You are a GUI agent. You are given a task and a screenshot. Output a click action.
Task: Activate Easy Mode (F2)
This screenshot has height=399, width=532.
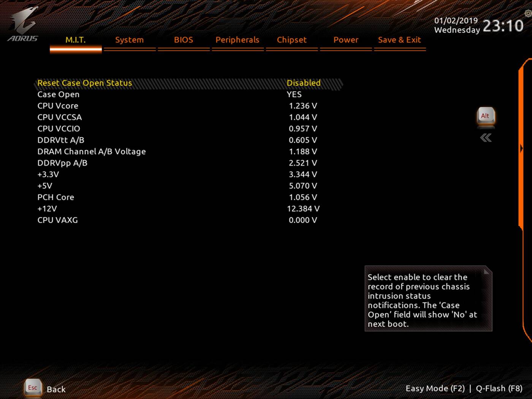tap(435, 388)
